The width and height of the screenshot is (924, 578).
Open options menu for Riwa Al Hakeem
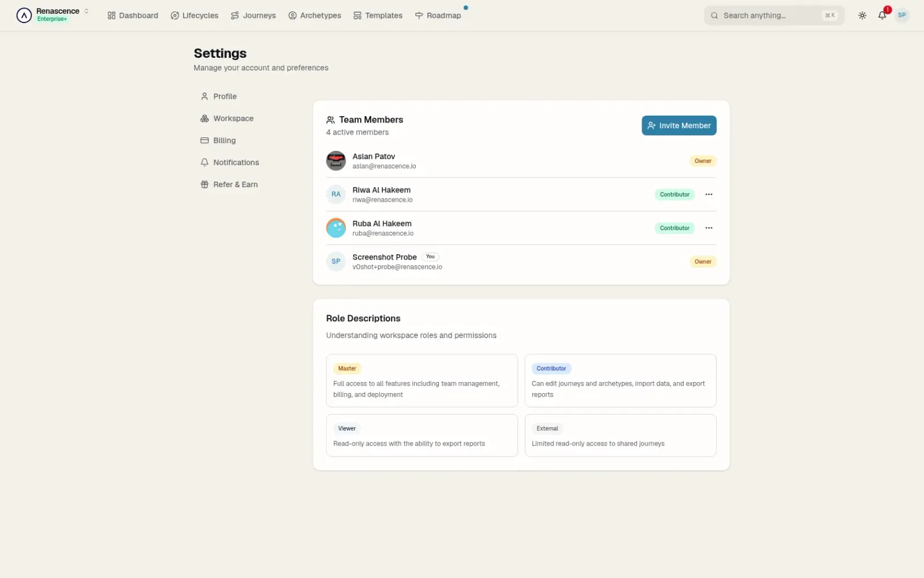(709, 194)
